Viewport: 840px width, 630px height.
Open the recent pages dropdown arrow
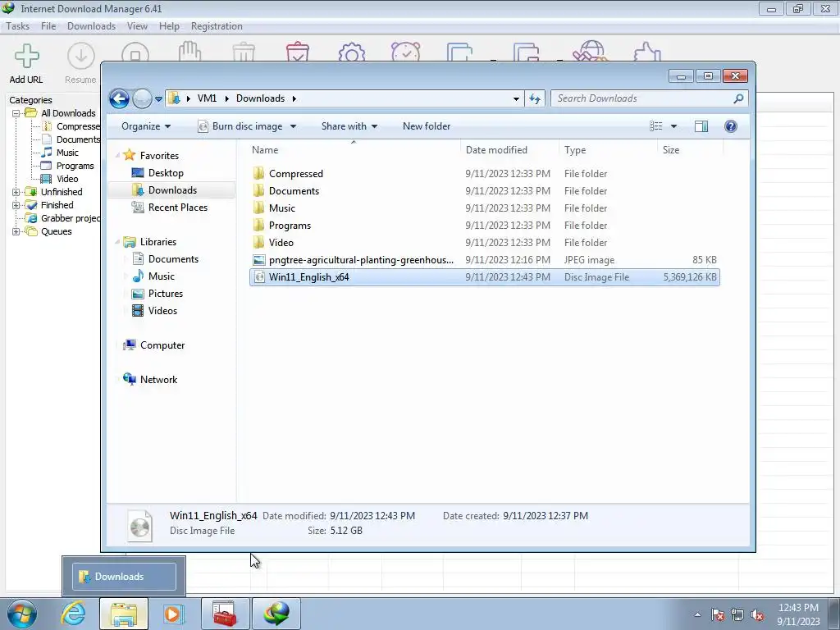click(158, 99)
